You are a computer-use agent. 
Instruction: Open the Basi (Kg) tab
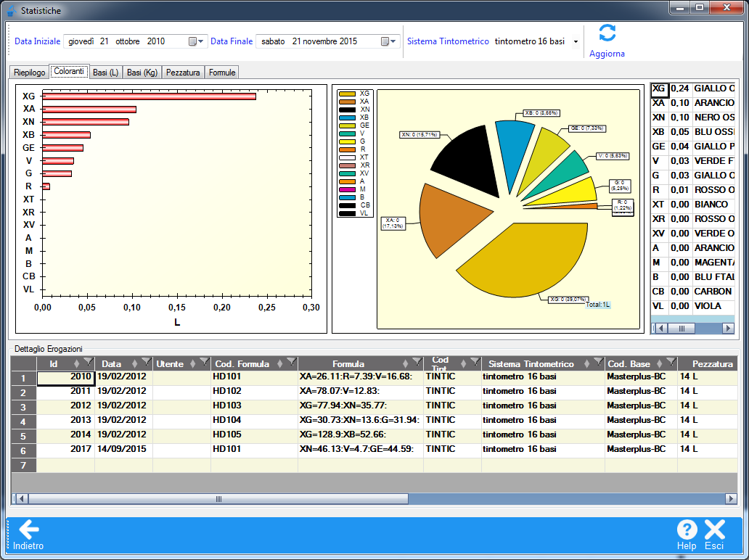[x=142, y=73]
